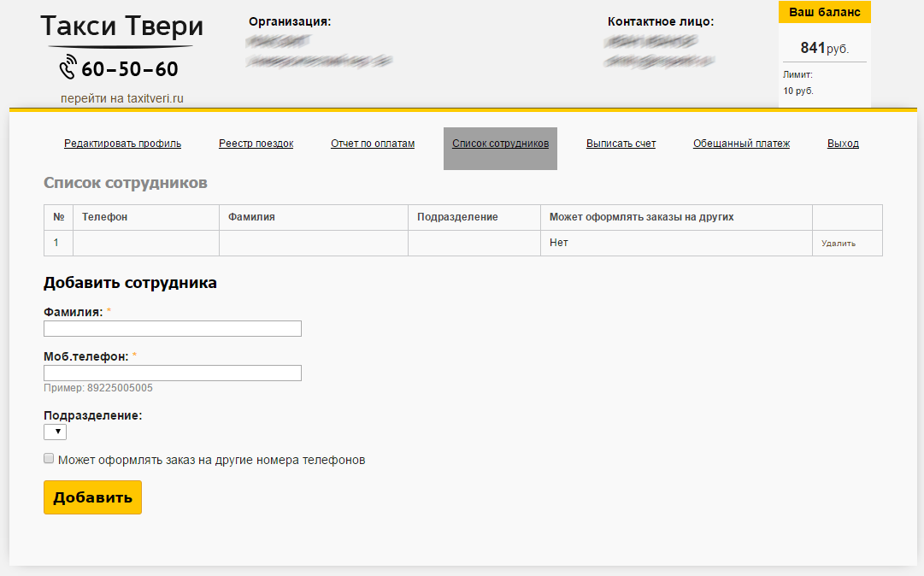The image size is (924, 576).
Task: Focus the Фамилия input field
Action: (x=173, y=329)
